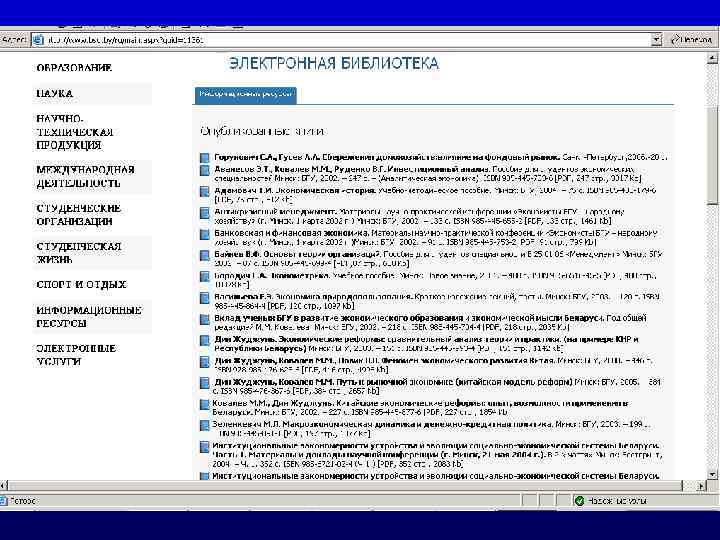
Task: Open Институциональные закономерности 2004 conference publication
Action: click(x=437, y=455)
